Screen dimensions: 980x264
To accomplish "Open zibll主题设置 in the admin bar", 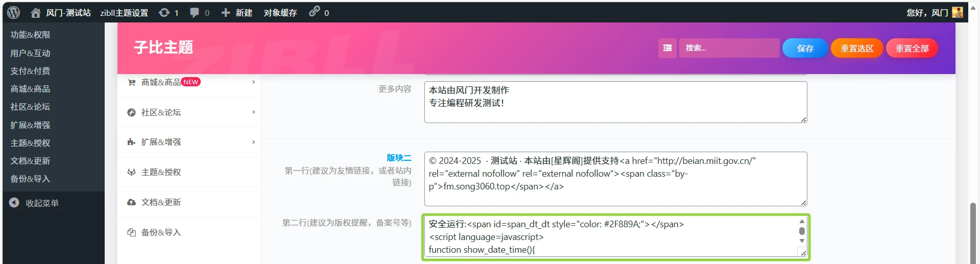I will click(124, 13).
